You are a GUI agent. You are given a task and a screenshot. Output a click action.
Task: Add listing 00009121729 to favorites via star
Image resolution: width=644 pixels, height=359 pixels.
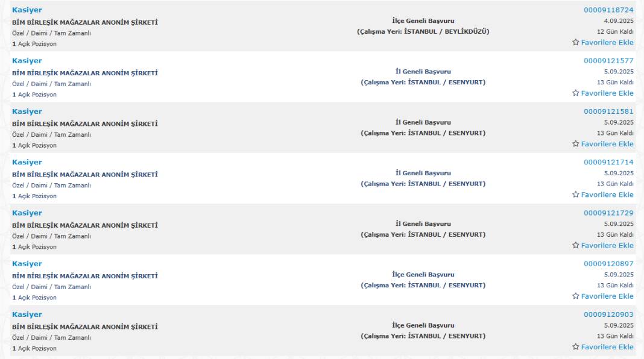tap(575, 245)
